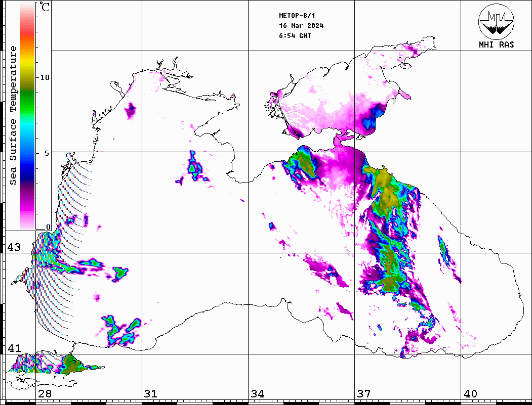This screenshot has width=532, height=405.
Task: Click latitude label '41'
Action: (x=14, y=348)
